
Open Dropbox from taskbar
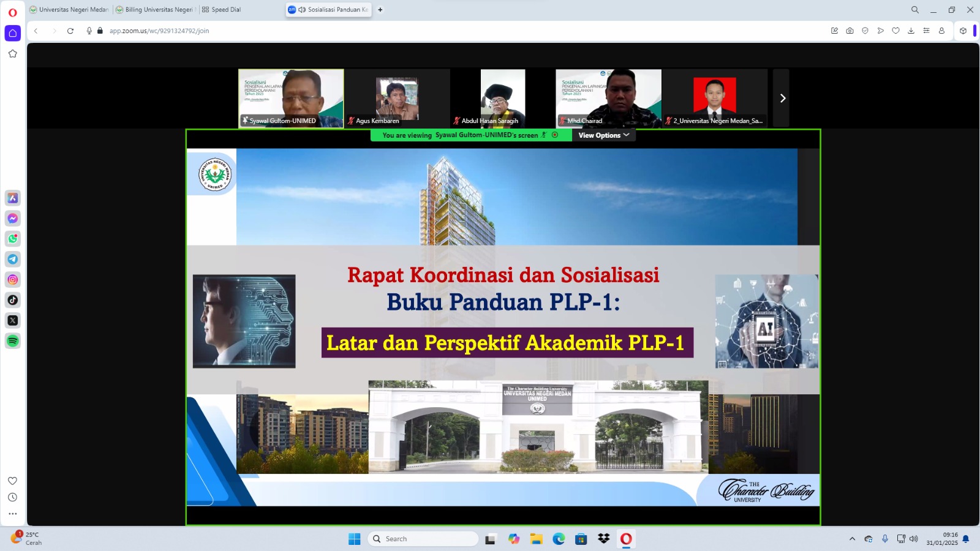coord(604,539)
